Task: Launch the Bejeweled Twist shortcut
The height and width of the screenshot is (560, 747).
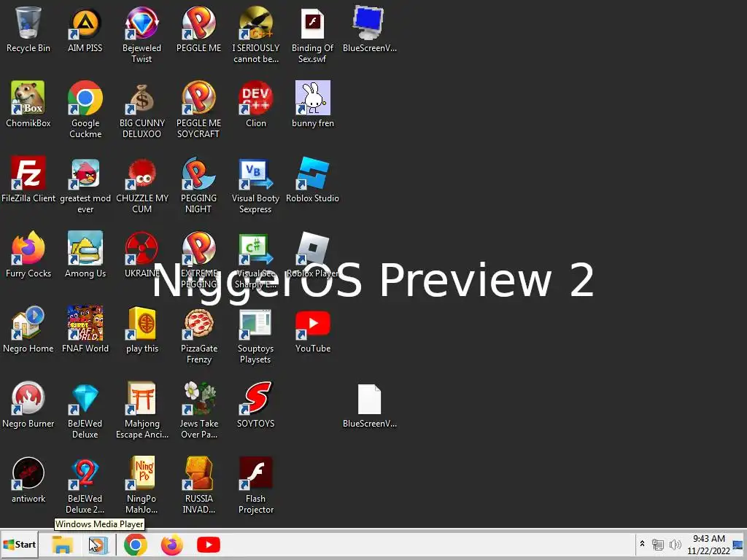Action: click(x=142, y=35)
